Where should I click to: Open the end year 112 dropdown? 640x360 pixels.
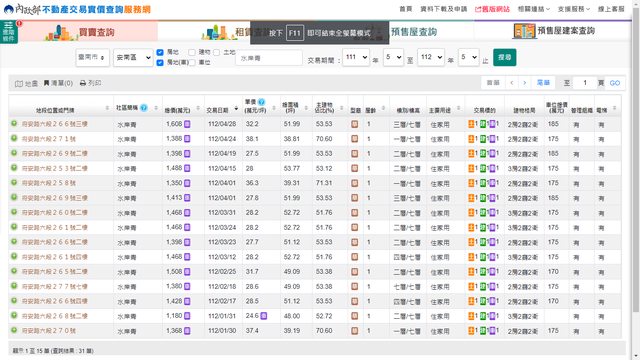tap(431, 57)
